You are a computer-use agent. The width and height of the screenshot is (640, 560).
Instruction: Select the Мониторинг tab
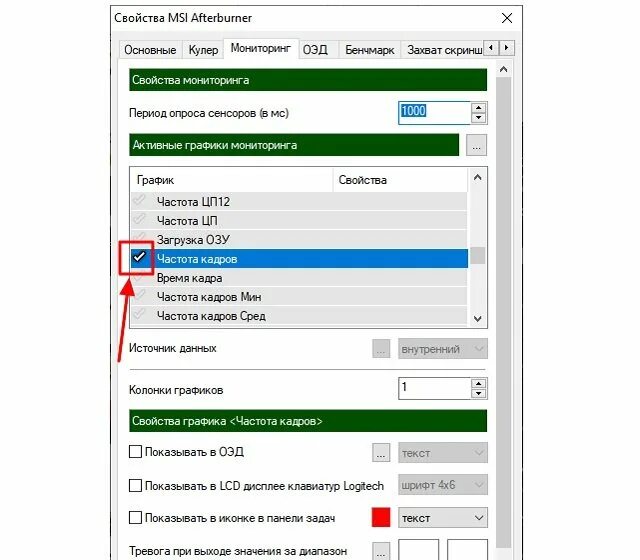pos(261,49)
